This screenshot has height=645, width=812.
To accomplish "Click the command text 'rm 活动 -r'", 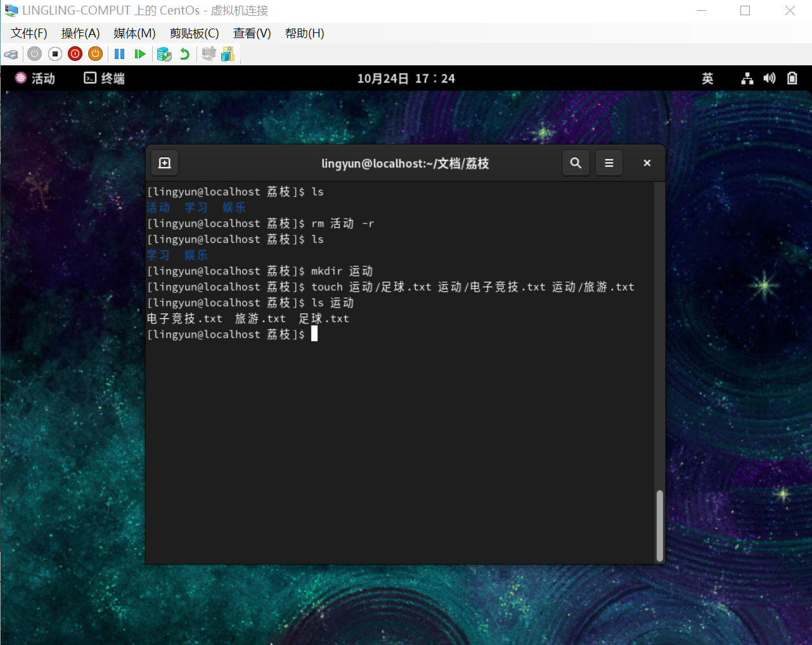I will (x=342, y=223).
